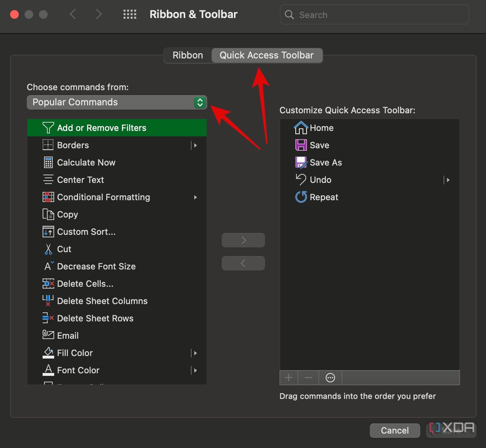Click the Calculate Now calculator icon
This screenshot has width=486, height=448.
(x=48, y=162)
